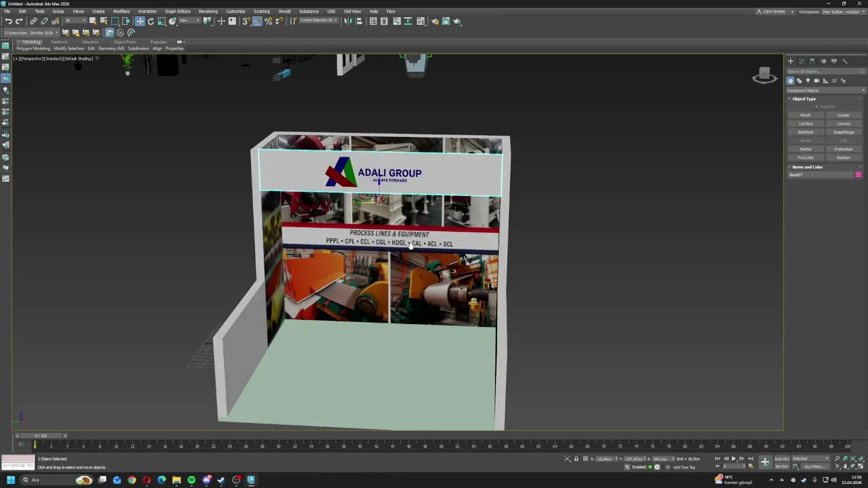This screenshot has height=488, width=868.
Task: Toggle the 3D Snaps button
Action: pos(246,21)
